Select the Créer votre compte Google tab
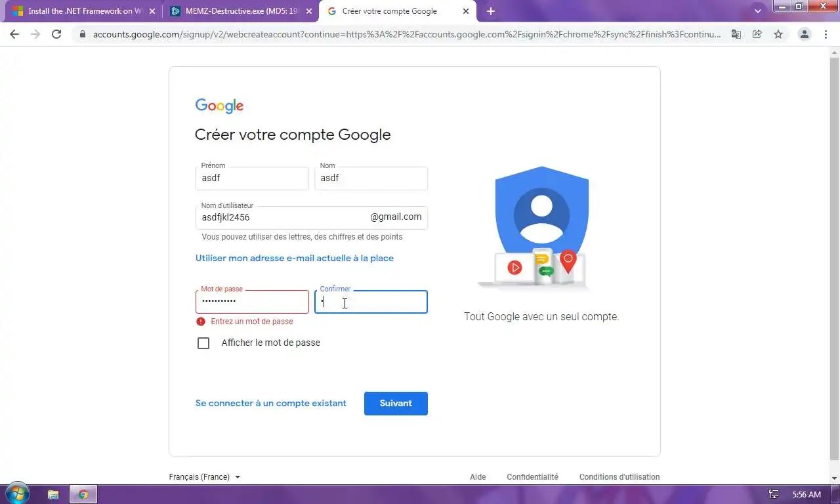This screenshot has width=840, height=504. [398, 11]
